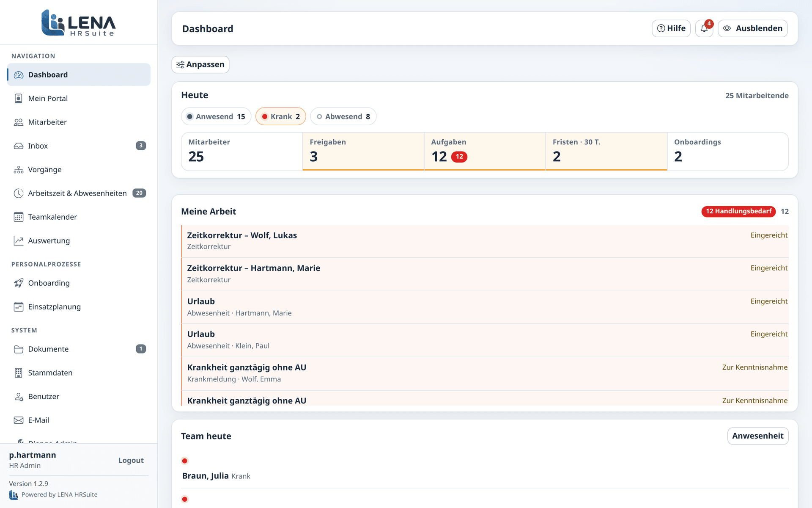The height and width of the screenshot is (508, 812).
Task: Click the Dokumente badge showing 1
Action: [x=141, y=349]
